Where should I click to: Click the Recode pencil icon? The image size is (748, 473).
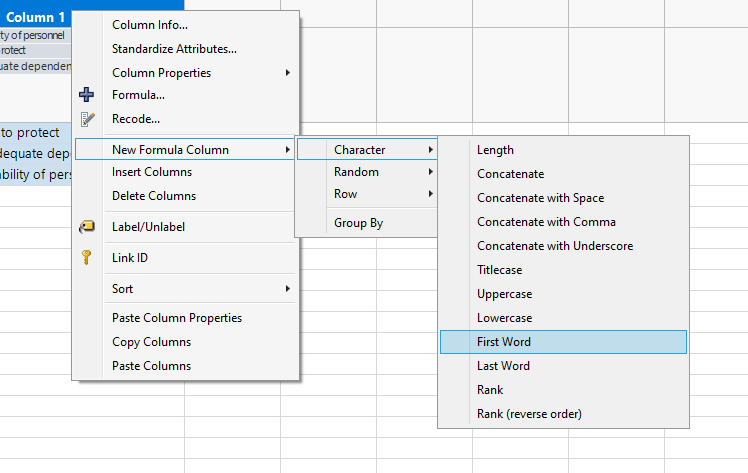tap(86, 119)
